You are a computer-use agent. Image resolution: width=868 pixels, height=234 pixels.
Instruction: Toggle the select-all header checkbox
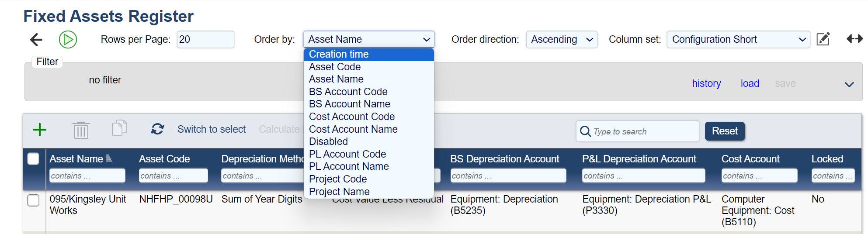click(x=33, y=158)
